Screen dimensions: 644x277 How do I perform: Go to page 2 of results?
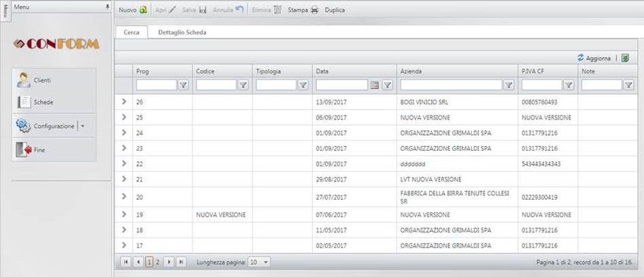click(x=158, y=262)
